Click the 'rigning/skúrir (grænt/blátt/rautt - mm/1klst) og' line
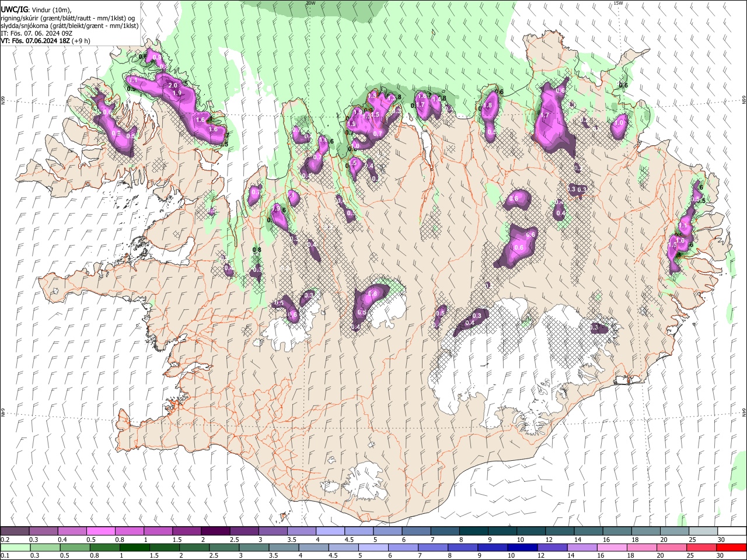Viewport: 747px width, 560px height. click(x=68, y=18)
